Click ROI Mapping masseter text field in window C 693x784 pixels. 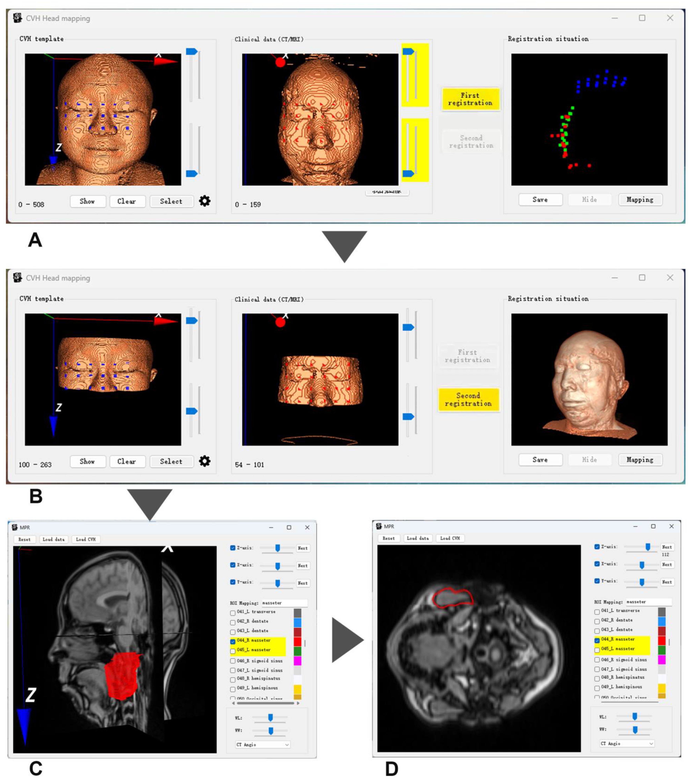[285, 603]
